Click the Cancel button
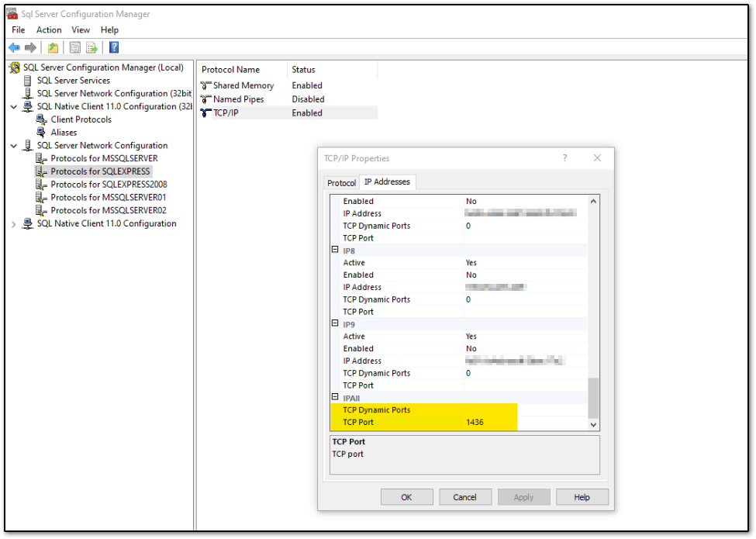The width and height of the screenshot is (756, 539). pos(464,497)
